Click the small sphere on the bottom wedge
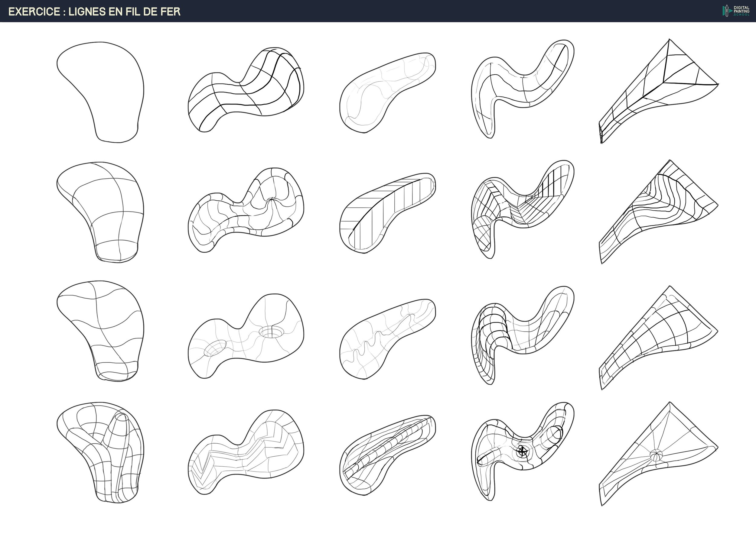 656,455
